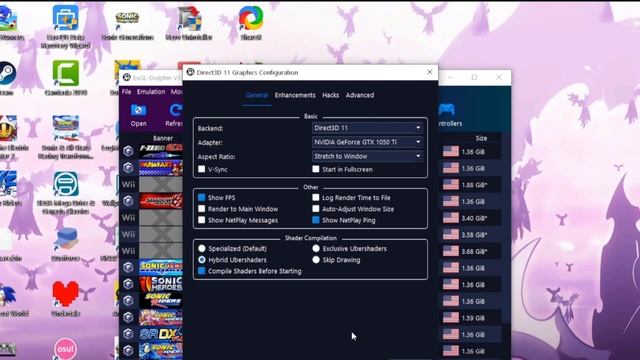Switch to the General tab

pyautogui.click(x=257, y=95)
